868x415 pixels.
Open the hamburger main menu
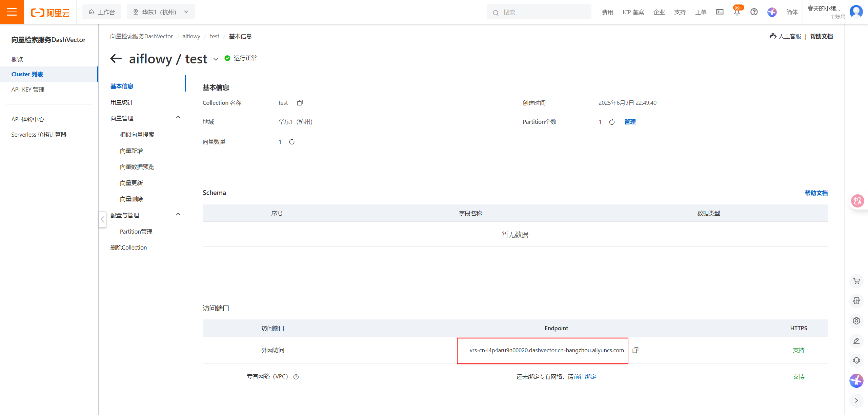coord(12,12)
